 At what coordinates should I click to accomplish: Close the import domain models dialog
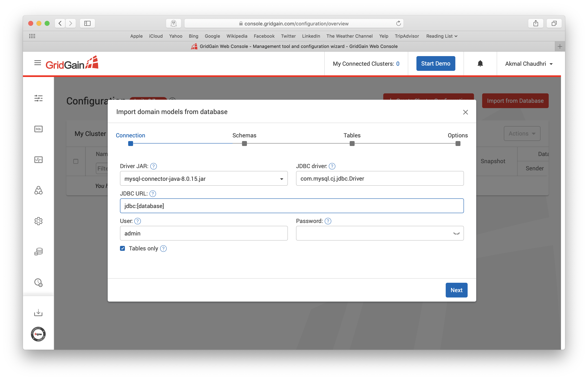pos(465,112)
